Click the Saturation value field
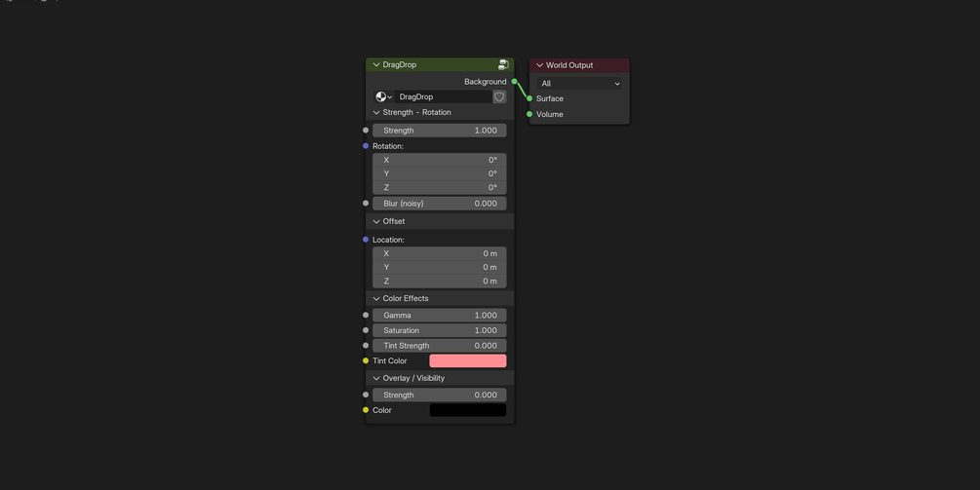This screenshot has width=980, height=490. [440, 330]
